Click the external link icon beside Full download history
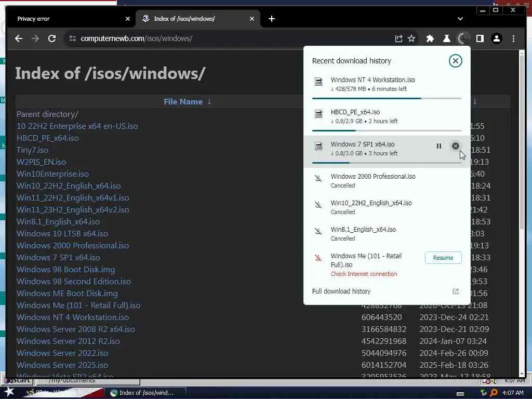Screen dimensions: 532x399 click(455, 291)
